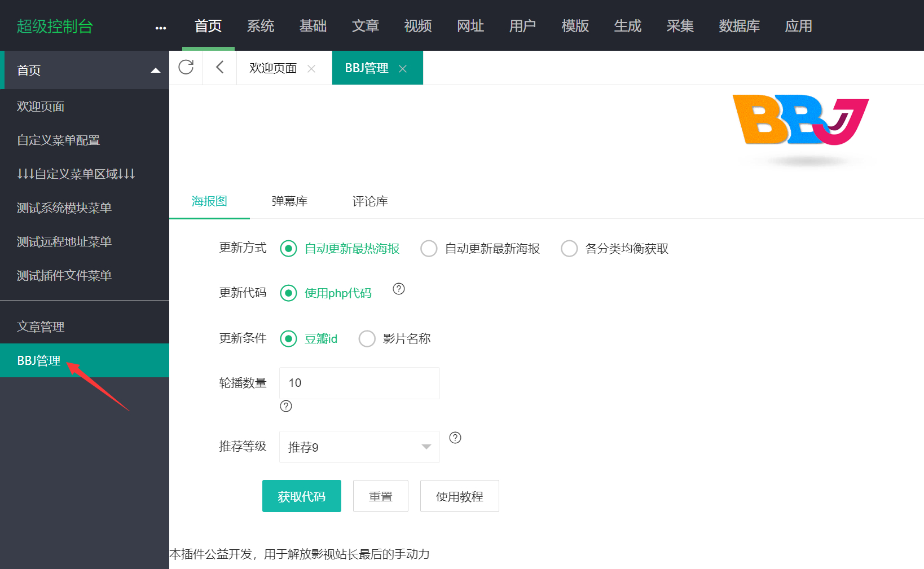The height and width of the screenshot is (569, 924).
Task: Click the 获取代码 button
Action: coord(301,496)
